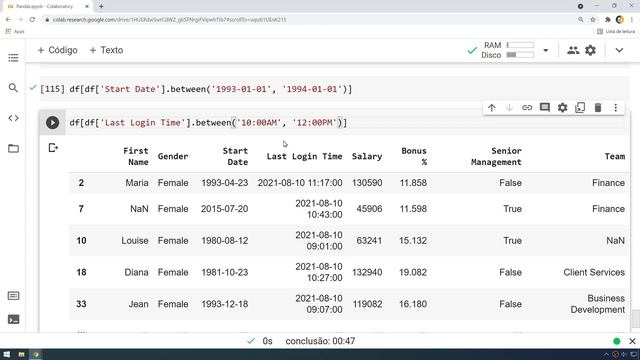
Task: Open the Chrome profile avatar
Action: [620, 20]
